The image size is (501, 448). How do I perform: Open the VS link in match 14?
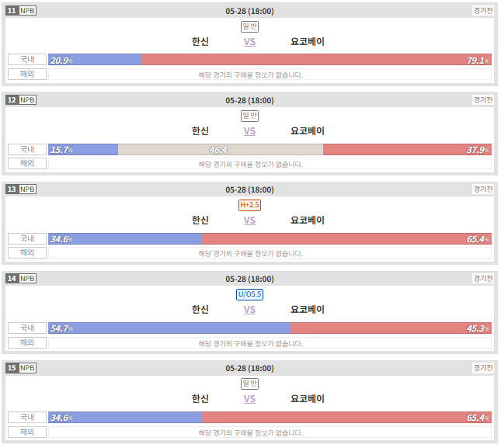(x=249, y=310)
